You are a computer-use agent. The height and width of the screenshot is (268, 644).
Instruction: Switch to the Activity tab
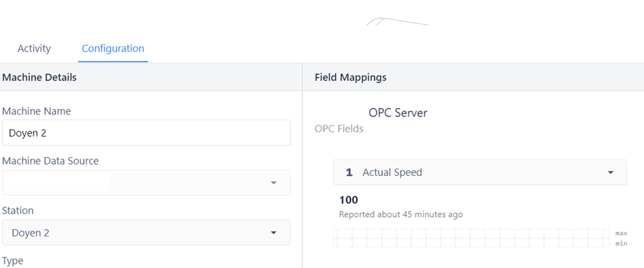point(34,49)
